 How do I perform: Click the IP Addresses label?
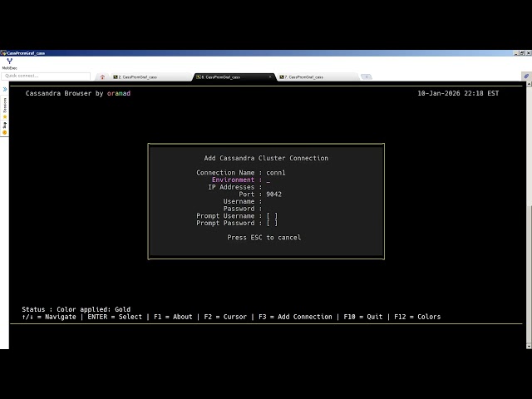tap(231, 187)
